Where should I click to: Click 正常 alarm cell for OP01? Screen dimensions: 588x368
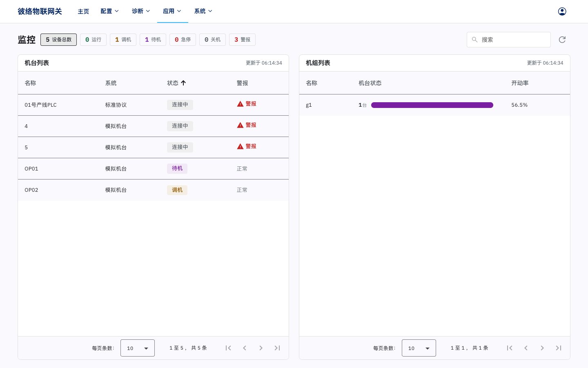(242, 168)
